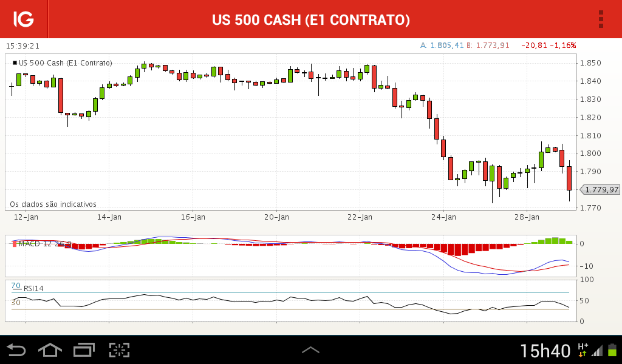Tap the -20,81 -1,16% change value

click(549, 45)
